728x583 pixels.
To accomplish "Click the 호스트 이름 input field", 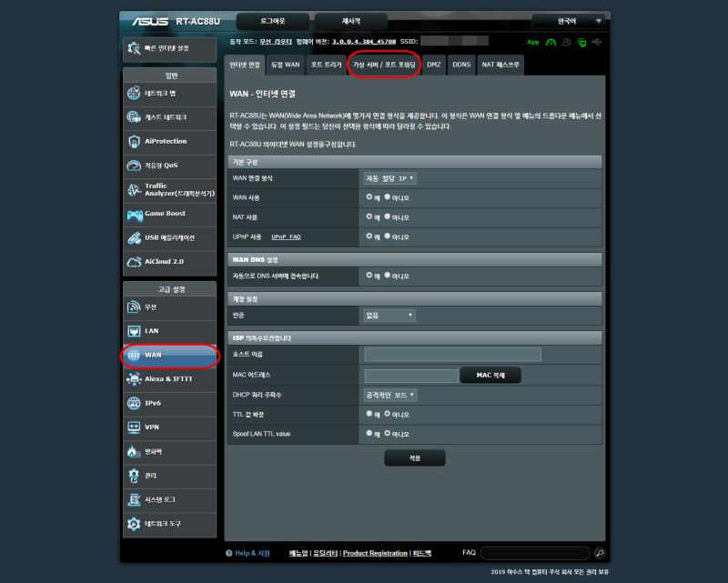I will click(452, 355).
